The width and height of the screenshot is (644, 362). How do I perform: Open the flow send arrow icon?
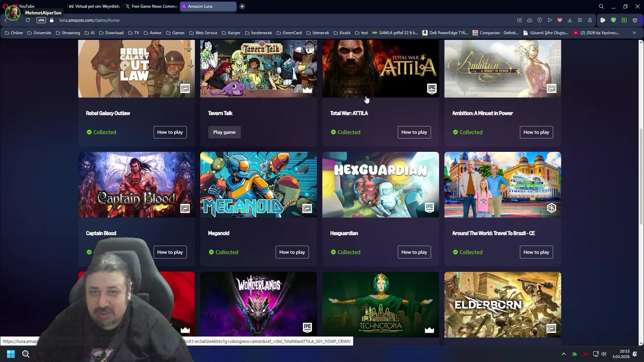coord(549,20)
